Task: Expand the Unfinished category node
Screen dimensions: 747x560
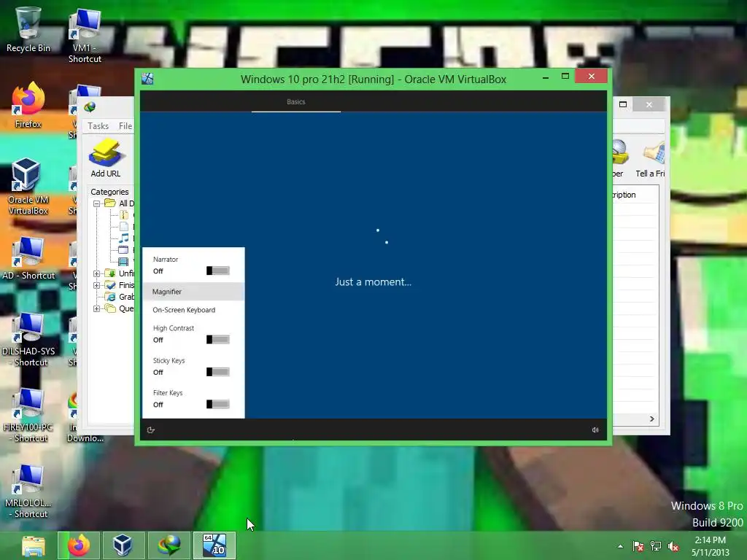Action: click(96, 273)
